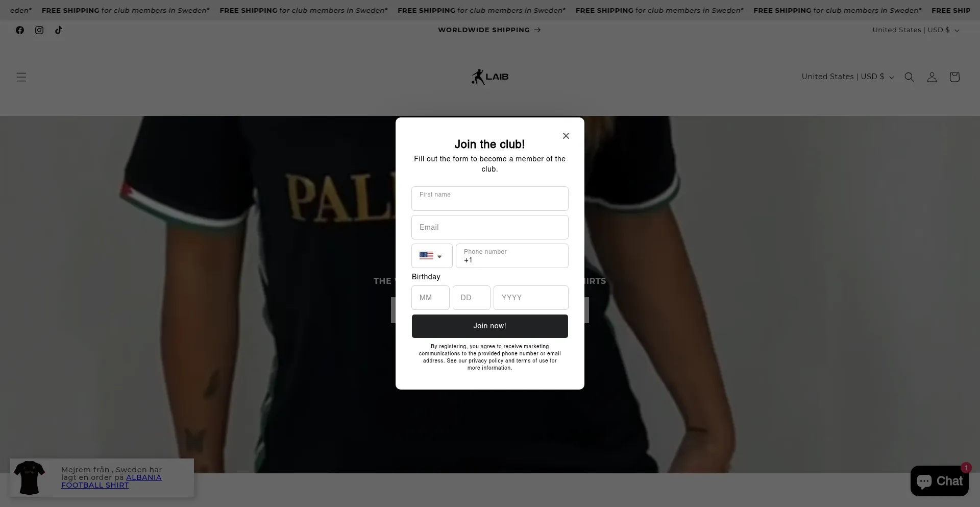The width and height of the screenshot is (980, 507).
Task: Click the LAIB logo
Action: (490, 77)
